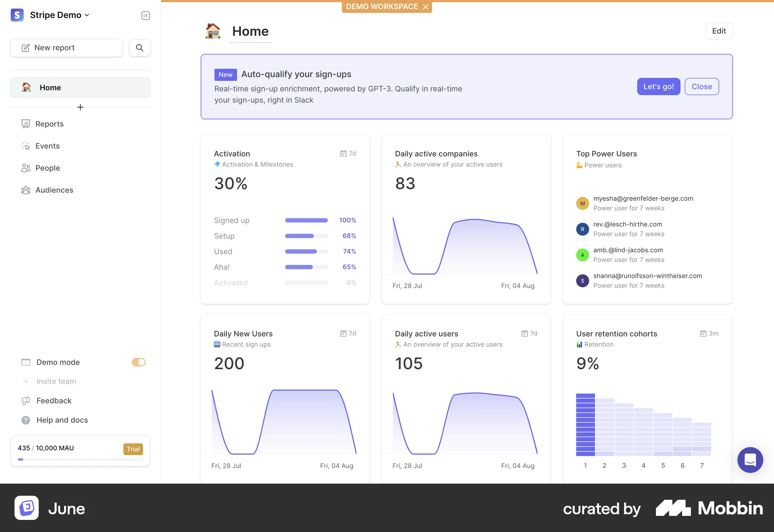
Task: Click the plus icon below Home
Action: [x=80, y=107]
